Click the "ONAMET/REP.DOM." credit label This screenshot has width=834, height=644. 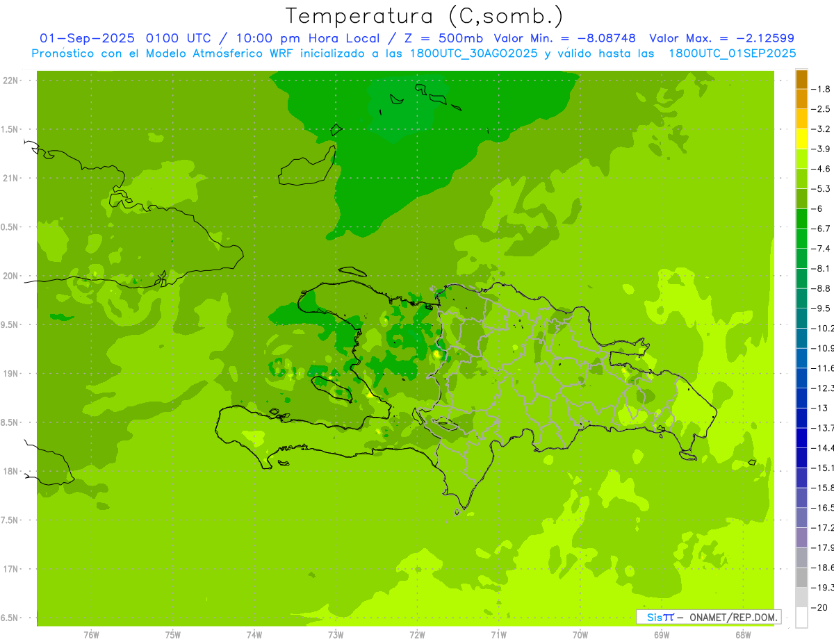[x=733, y=617]
